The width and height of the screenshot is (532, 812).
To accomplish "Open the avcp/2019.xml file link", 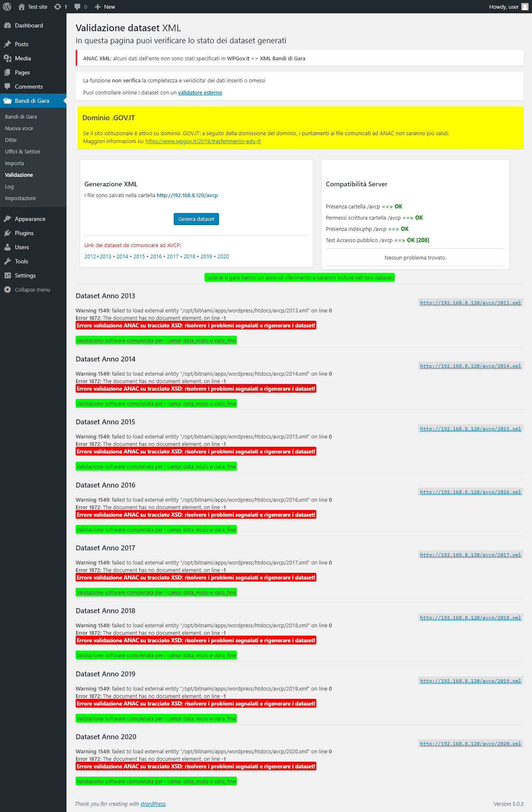I will pyautogui.click(x=470, y=681).
